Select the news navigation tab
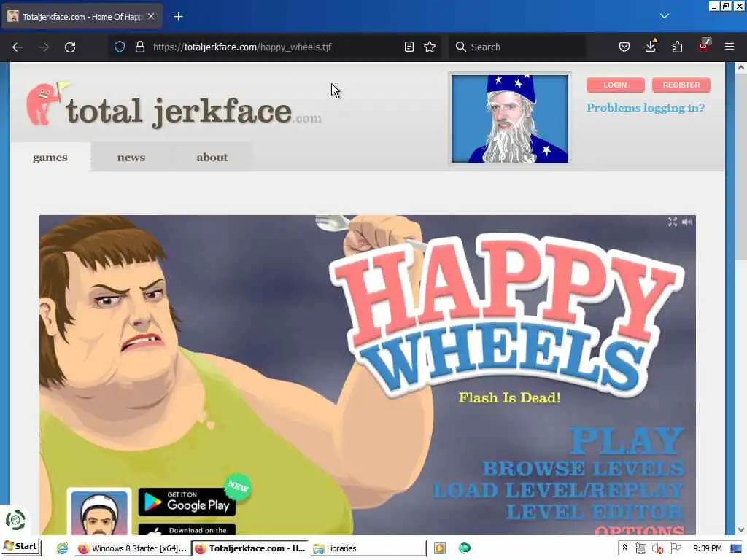Image resolution: width=747 pixels, height=560 pixels. pyautogui.click(x=131, y=157)
